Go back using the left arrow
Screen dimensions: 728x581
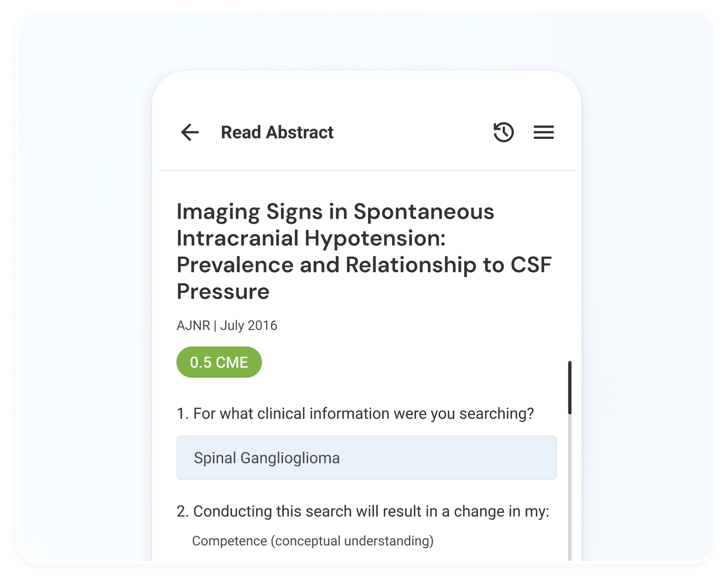tap(190, 132)
